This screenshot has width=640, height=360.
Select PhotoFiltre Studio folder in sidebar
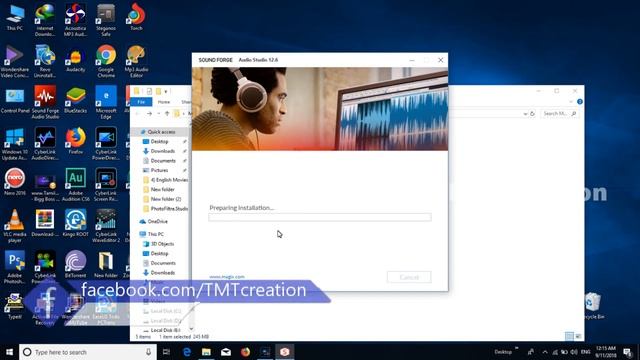(169, 209)
